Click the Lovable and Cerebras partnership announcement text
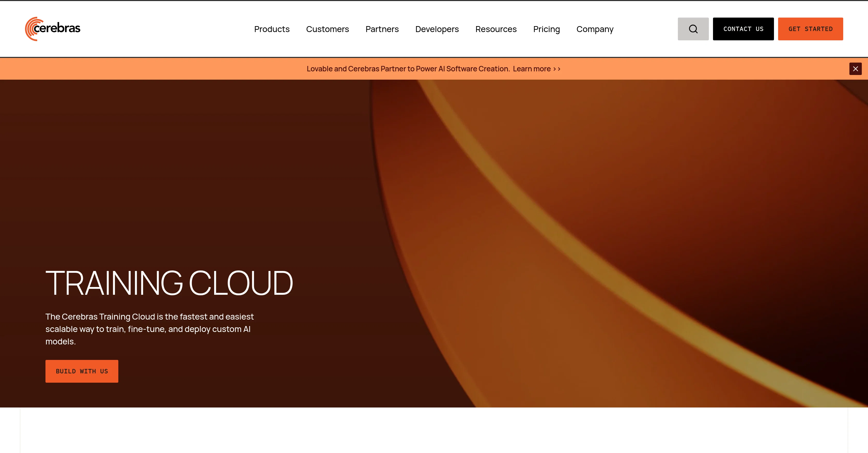This screenshot has width=868, height=453. pyautogui.click(x=408, y=69)
